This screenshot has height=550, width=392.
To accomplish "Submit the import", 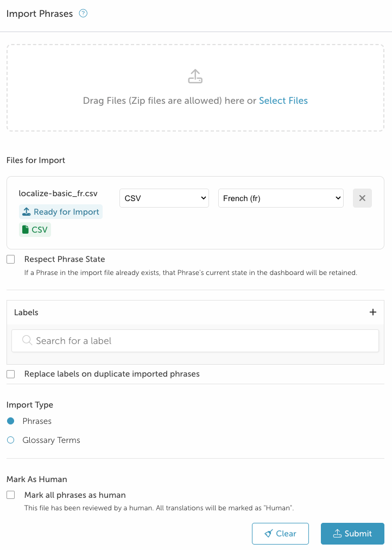I will click(x=352, y=534).
